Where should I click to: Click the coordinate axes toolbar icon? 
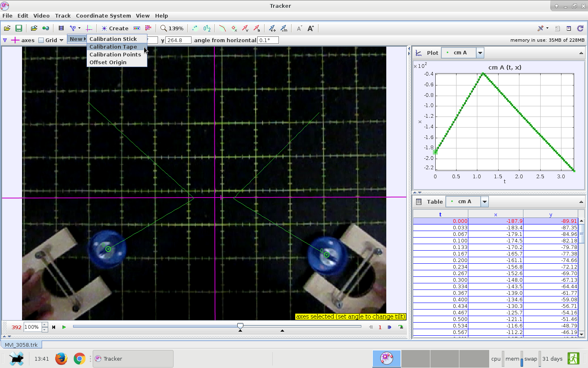click(x=89, y=28)
